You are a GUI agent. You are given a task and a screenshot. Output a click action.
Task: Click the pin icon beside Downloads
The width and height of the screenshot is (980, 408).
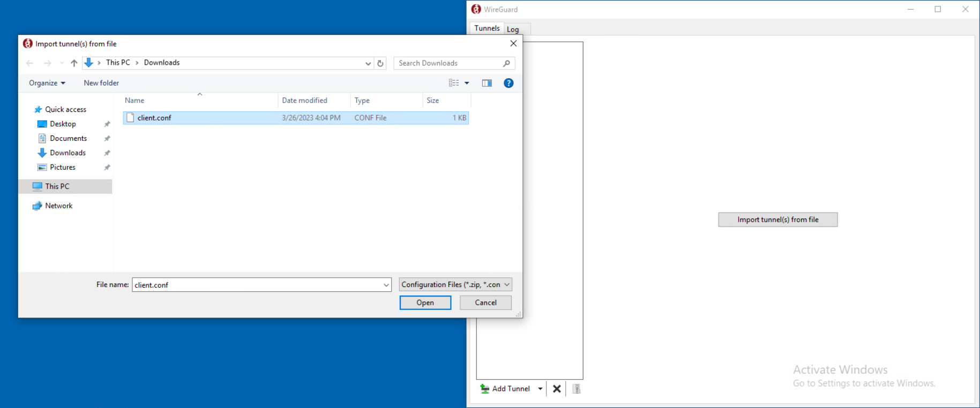pyautogui.click(x=107, y=153)
